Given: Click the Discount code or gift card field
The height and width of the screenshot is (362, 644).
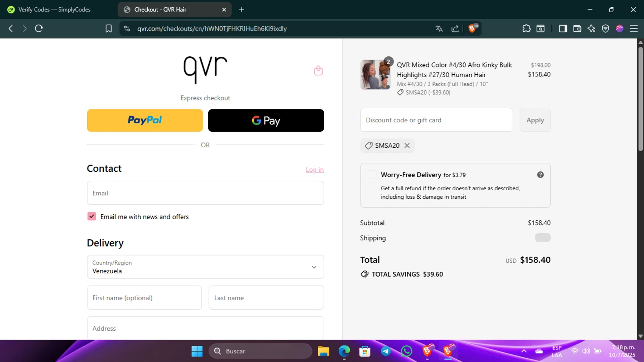Looking at the screenshot, I should pos(437,120).
